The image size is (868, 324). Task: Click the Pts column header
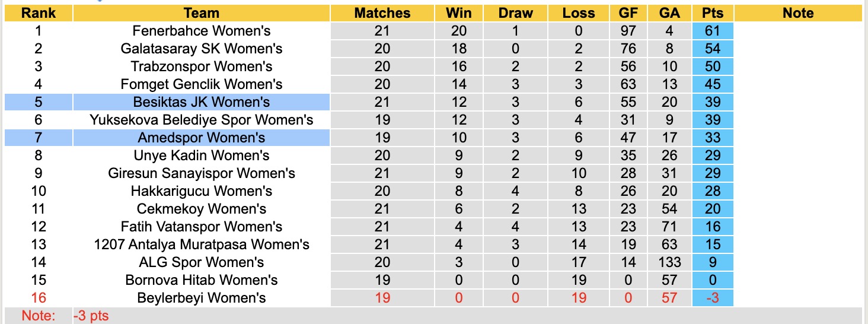pyautogui.click(x=712, y=13)
